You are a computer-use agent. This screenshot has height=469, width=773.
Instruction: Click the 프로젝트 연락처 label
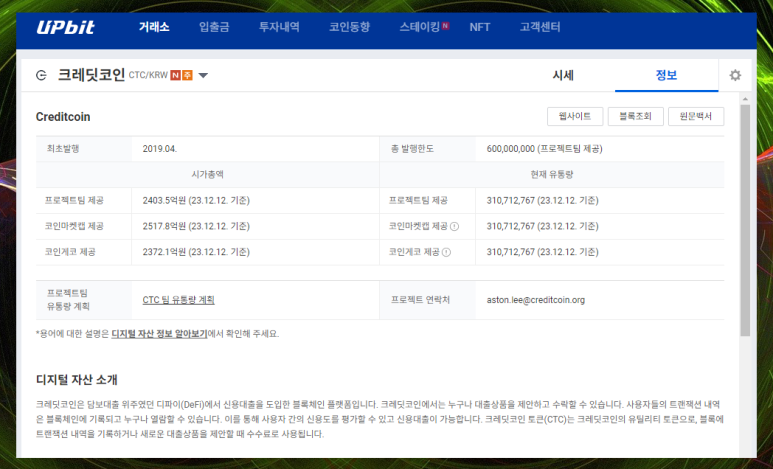[421, 300]
